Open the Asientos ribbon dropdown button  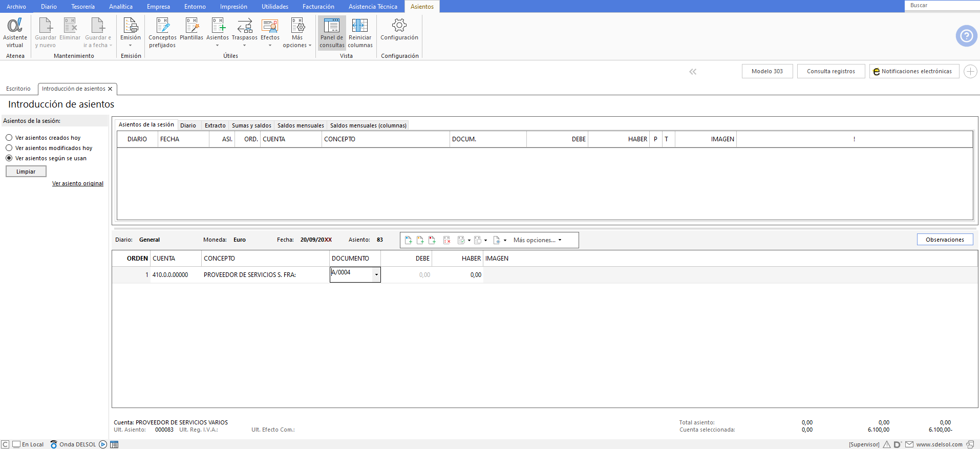[218, 32]
